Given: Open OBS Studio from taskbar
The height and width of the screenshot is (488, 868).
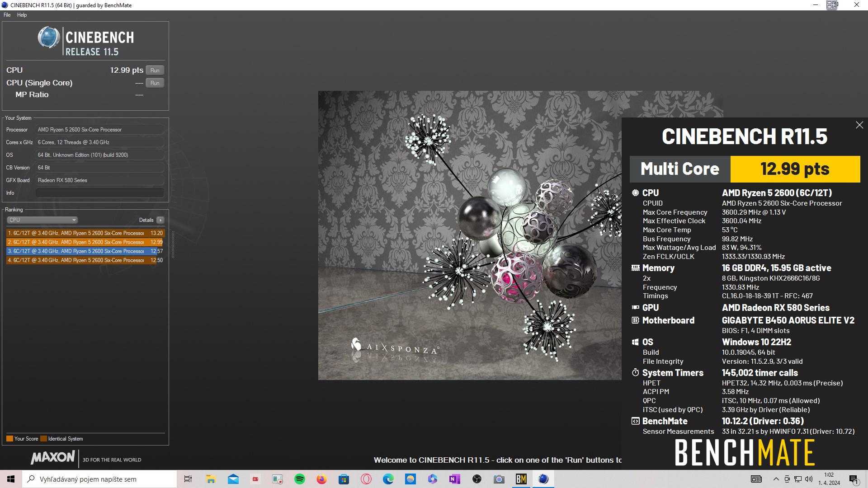Looking at the screenshot, I should tap(477, 479).
